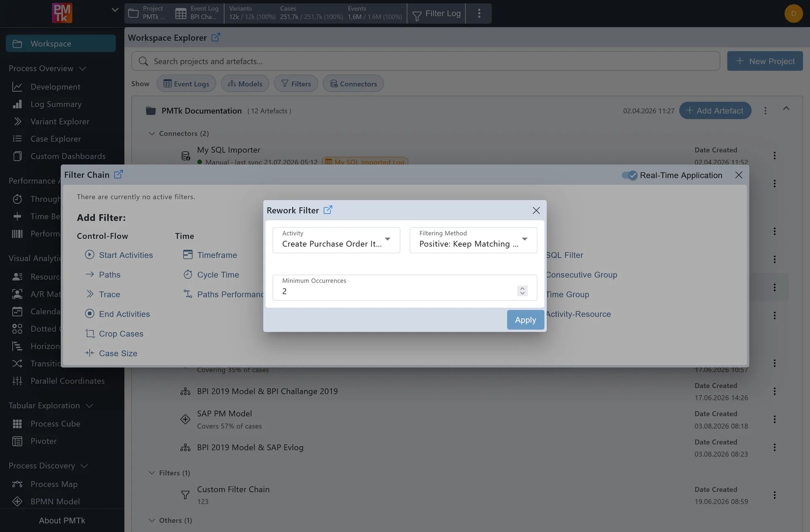Open Filter Chain pop-out icon
Image resolution: width=810 pixels, height=532 pixels.
118,174
